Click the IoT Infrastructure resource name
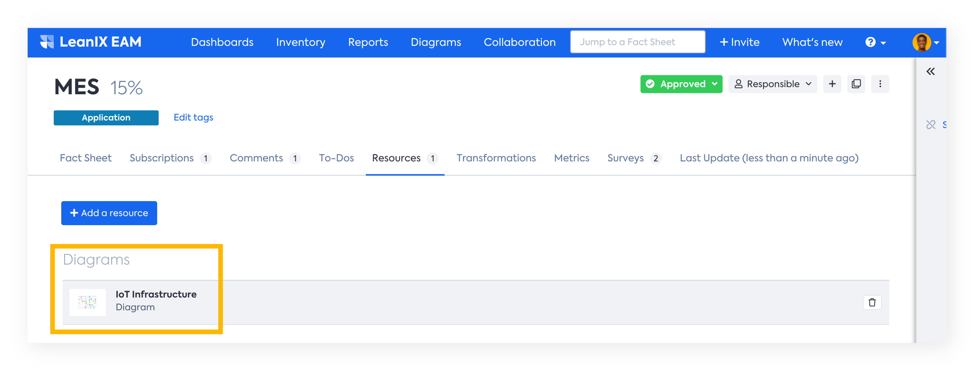Image resolution: width=980 pixels, height=377 pixels. tap(156, 294)
